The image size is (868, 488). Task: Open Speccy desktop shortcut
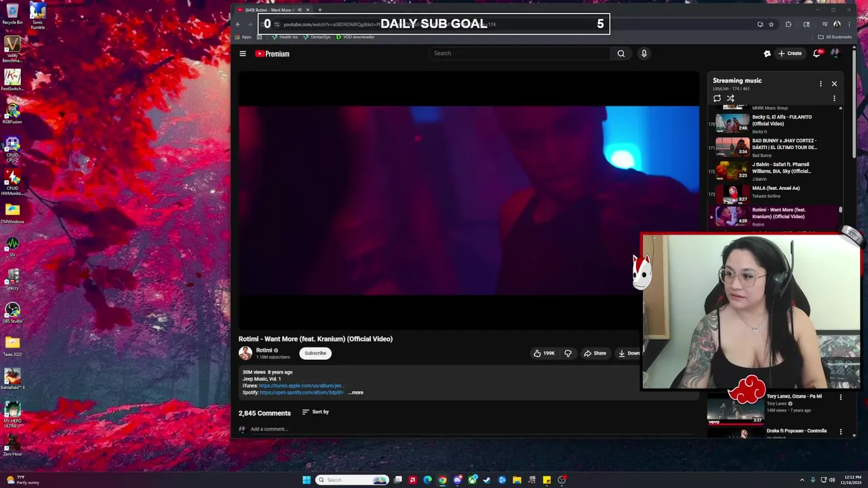point(12,279)
